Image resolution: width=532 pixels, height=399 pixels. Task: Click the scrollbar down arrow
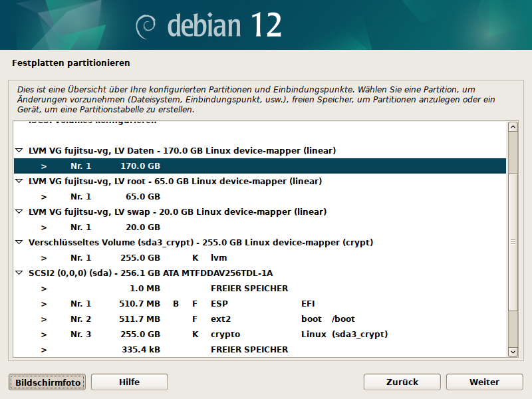tap(513, 352)
